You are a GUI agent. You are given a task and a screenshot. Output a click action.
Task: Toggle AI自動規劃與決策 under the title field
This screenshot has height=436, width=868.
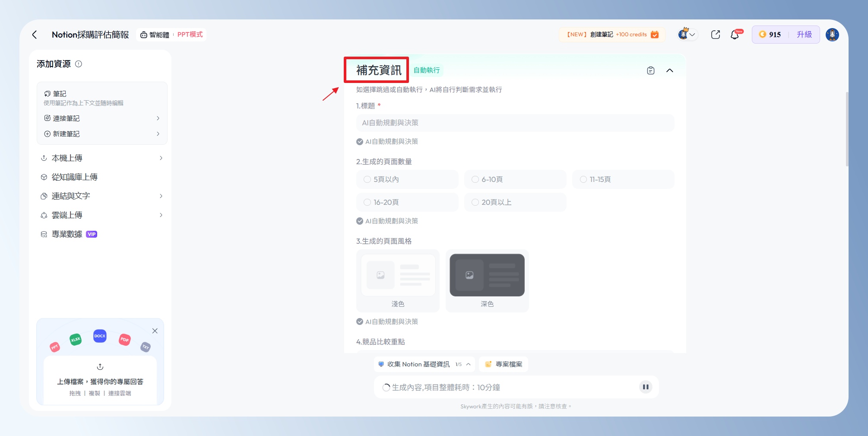[x=360, y=142]
